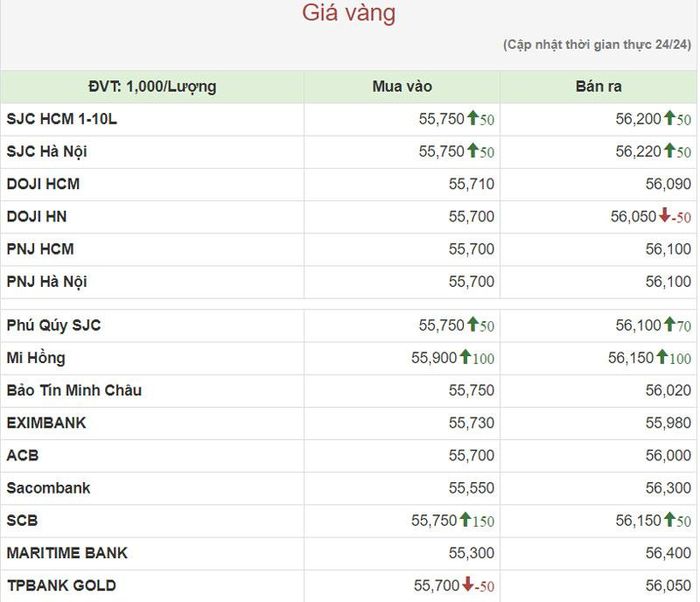Screen dimensions: 700x602
Task: Click the up arrow showing 150 in SCB row
Action: coord(465,519)
